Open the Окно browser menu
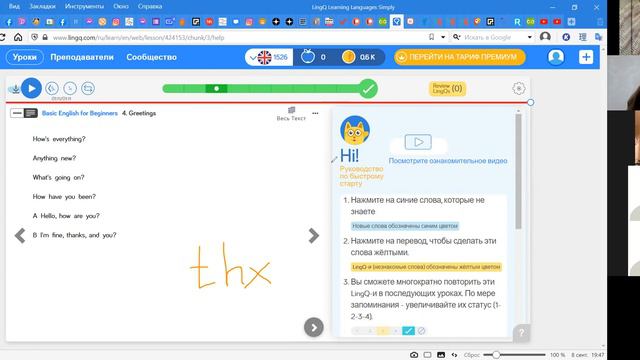Viewport: 640px width, 360px height. point(121,7)
